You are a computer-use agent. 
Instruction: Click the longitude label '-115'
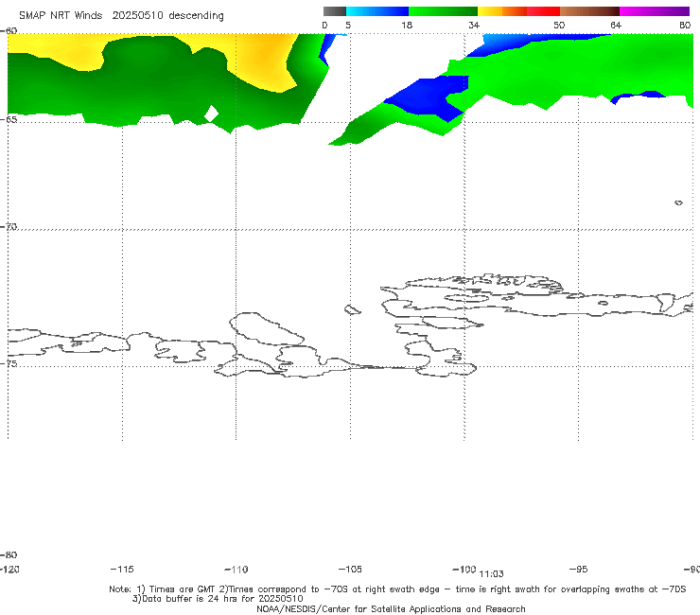(x=122, y=570)
